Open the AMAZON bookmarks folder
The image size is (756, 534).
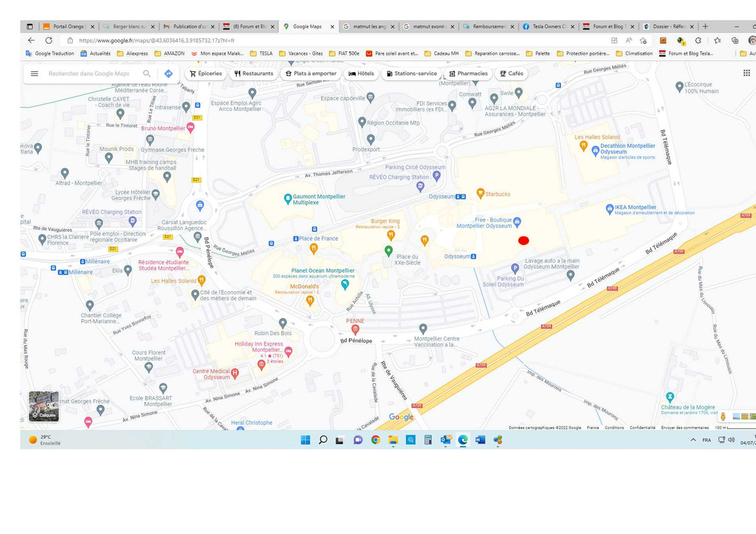[169, 53]
